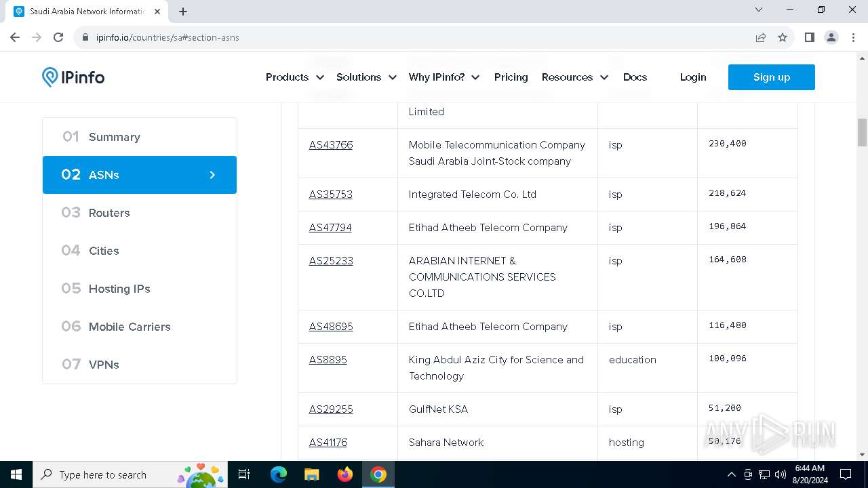Open the notifications center icon
Image resolution: width=868 pixels, height=488 pixels.
tap(846, 474)
